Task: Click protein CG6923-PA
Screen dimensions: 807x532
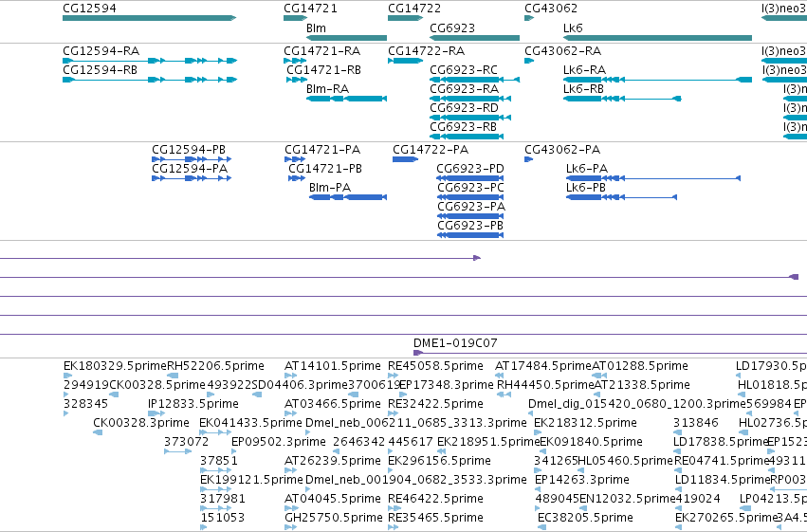Action: click(x=470, y=216)
